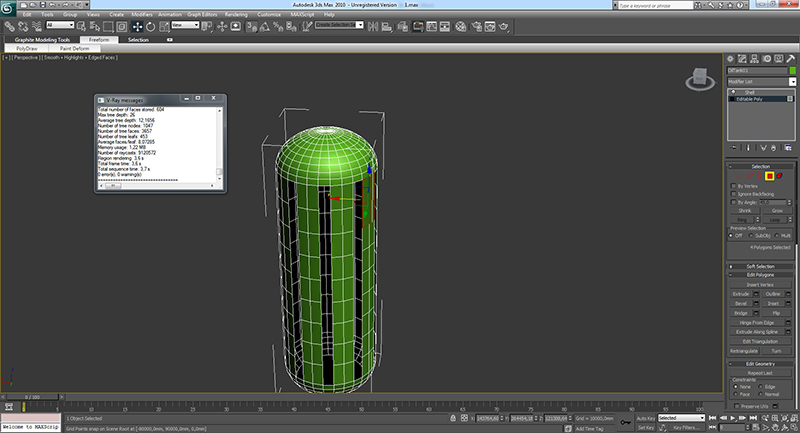Open the Modifiers menu
The image size is (800, 433).
pyautogui.click(x=142, y=14)
